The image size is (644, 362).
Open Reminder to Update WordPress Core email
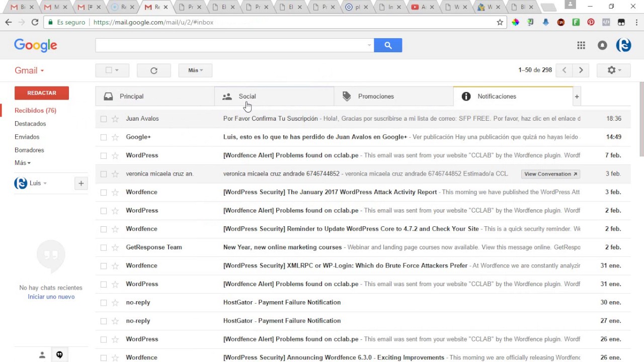tap(351, 229)
